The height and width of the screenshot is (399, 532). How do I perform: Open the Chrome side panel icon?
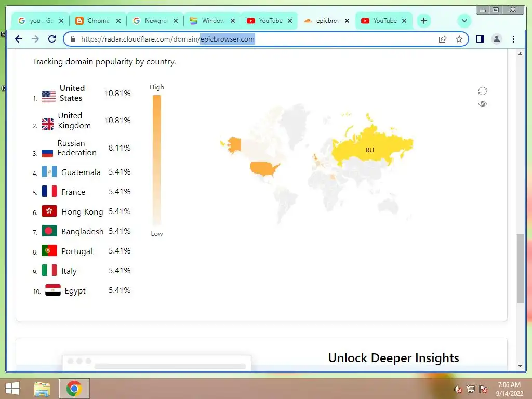tap(480, 39)
